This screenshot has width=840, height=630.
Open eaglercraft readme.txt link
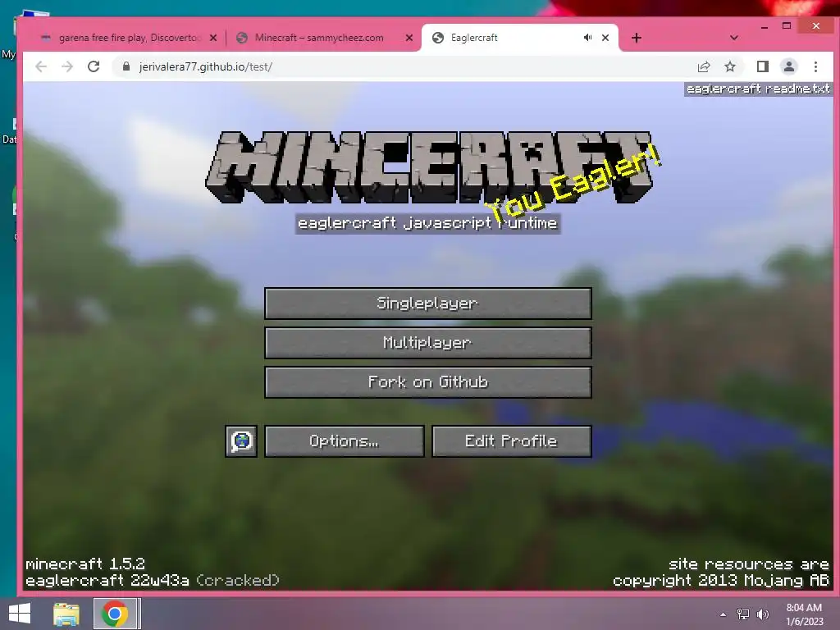(x=758, y=89)
